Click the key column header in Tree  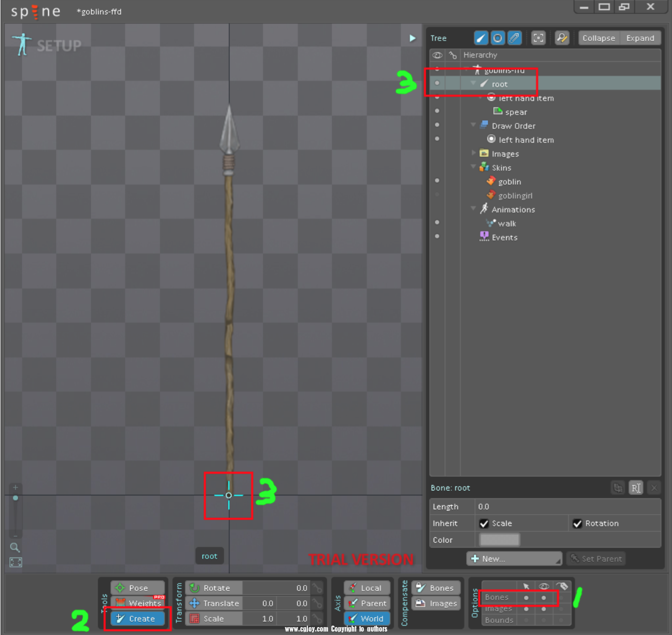tap(453, 55)
